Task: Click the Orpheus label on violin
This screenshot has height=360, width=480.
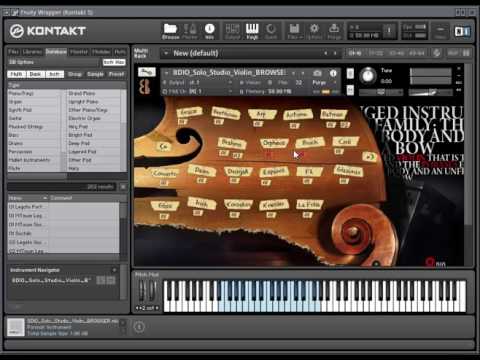Action: (x=274, y=143)
